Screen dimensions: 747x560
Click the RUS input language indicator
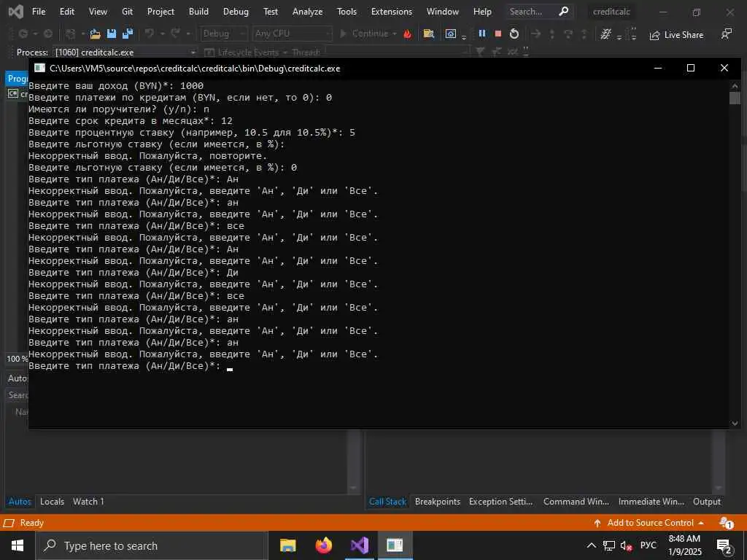[648, 545]
